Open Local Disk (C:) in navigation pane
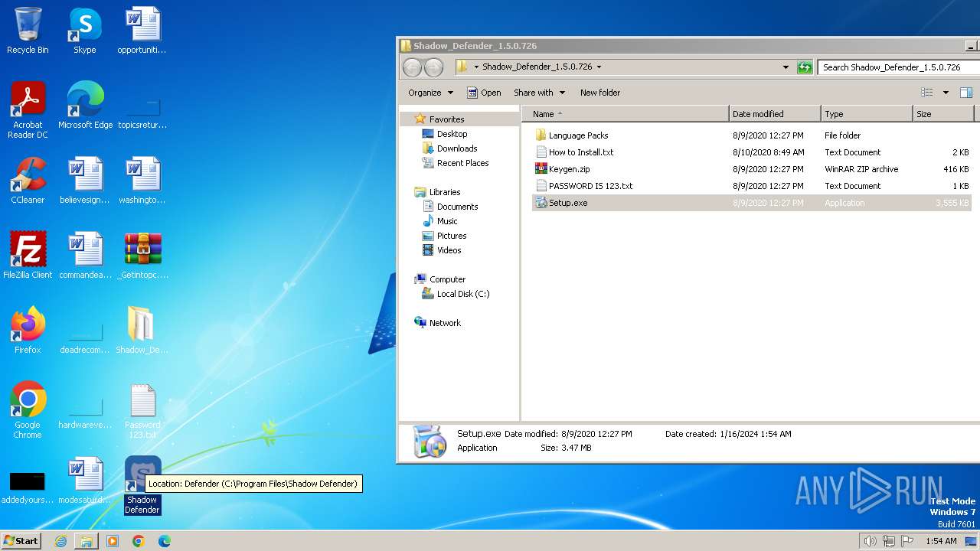 point(463,294)
